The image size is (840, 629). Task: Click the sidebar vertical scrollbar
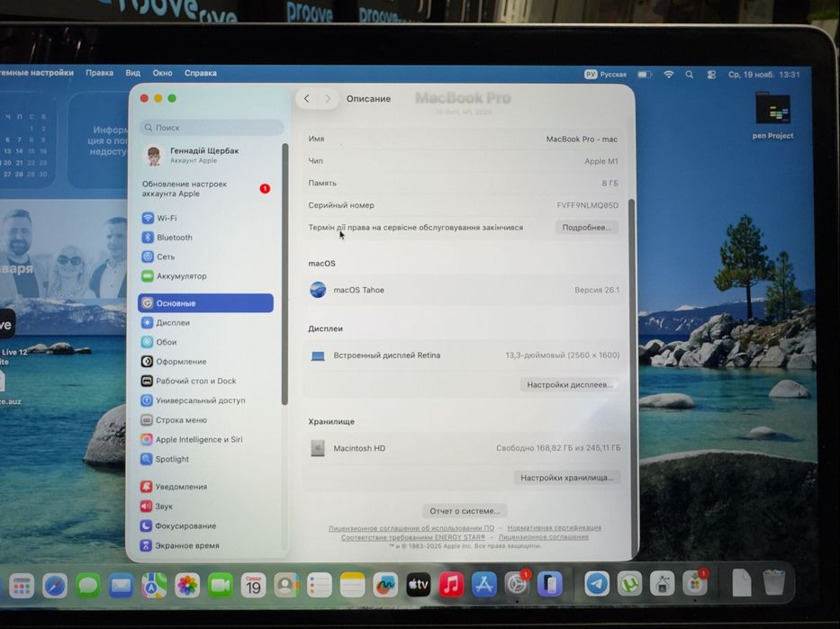(x=285, y=274)
